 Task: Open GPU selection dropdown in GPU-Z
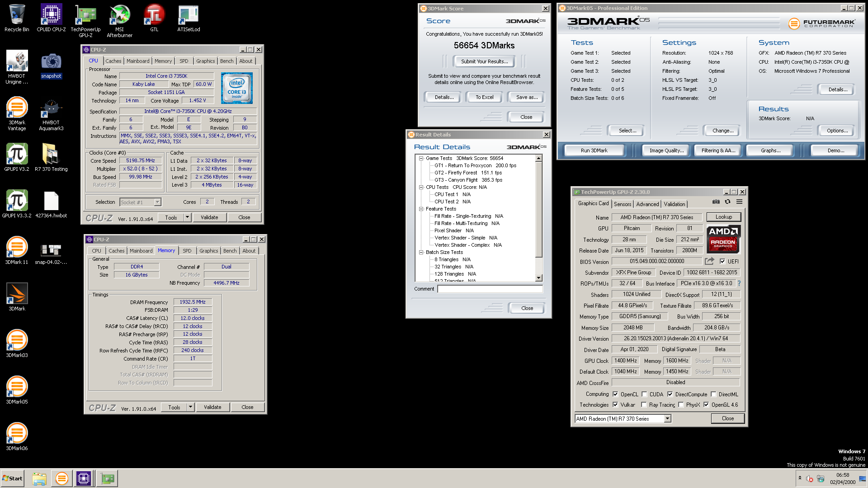pos(667,419)
